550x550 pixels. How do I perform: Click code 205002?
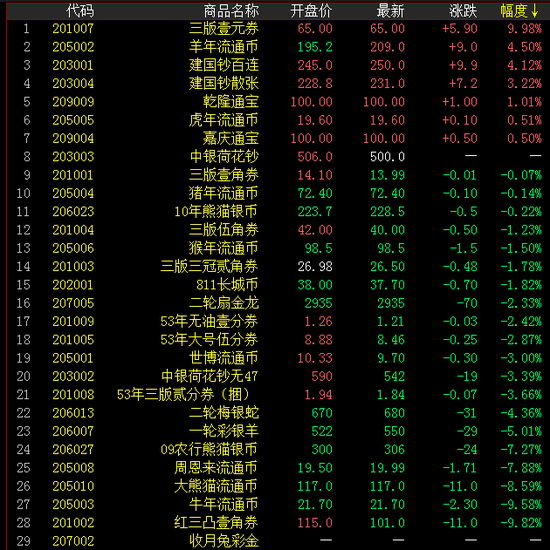click(x=73, y=47)
